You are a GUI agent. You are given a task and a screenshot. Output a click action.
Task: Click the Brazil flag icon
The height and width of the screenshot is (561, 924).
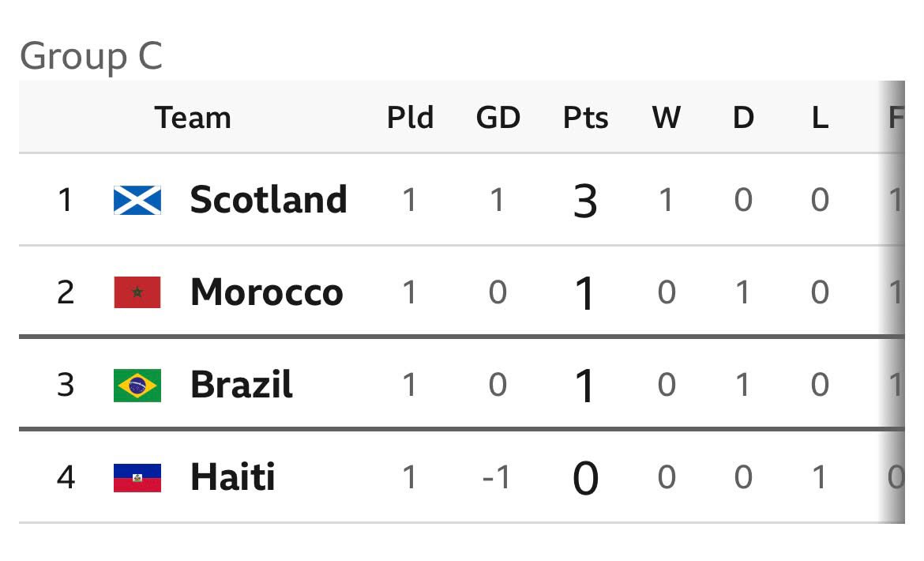[x=137, y=386]
